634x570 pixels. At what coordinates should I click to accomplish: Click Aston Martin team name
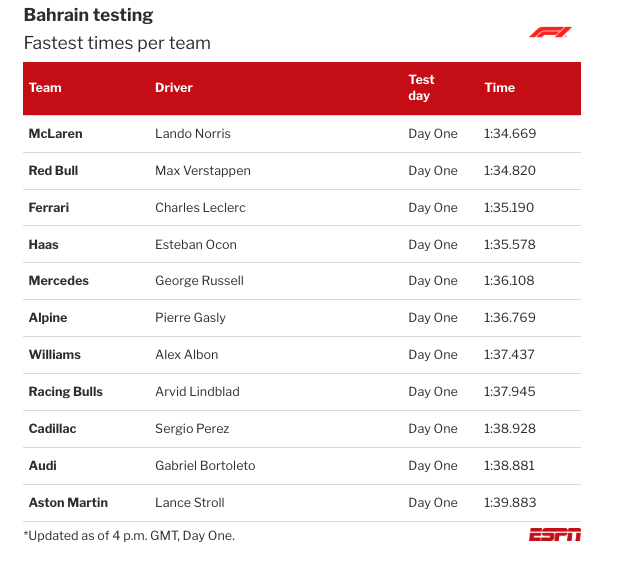pos(68,503)
